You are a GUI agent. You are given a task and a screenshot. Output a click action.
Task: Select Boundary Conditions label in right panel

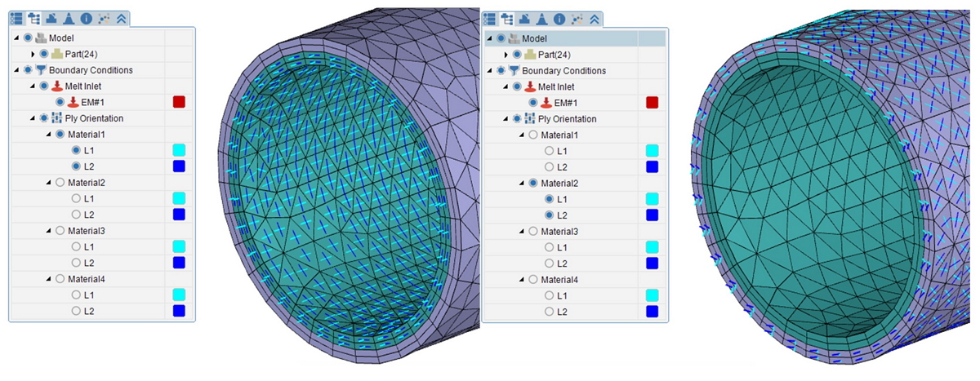click(564, 71)
